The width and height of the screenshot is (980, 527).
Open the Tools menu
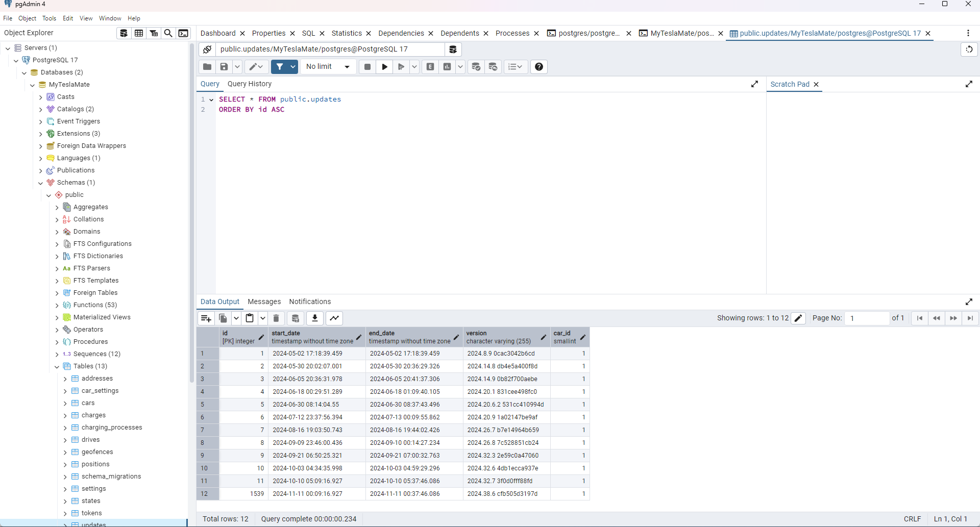tap(49, 18)
